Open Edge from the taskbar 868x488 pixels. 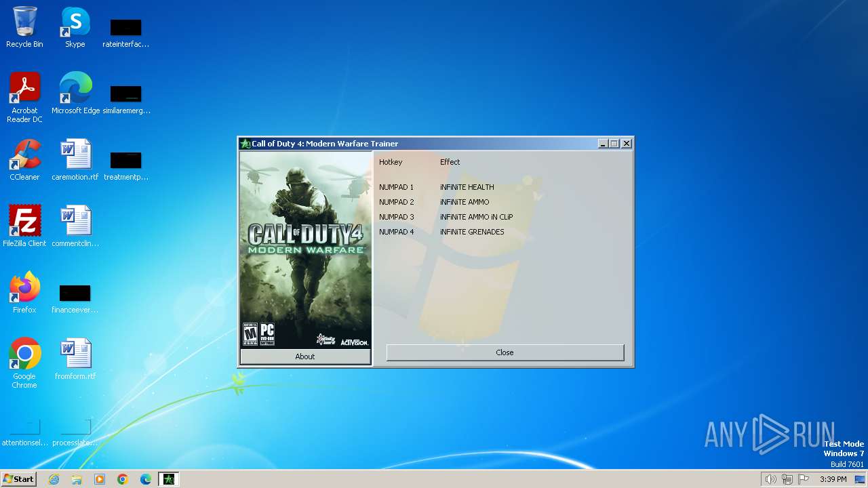point(146,479)
